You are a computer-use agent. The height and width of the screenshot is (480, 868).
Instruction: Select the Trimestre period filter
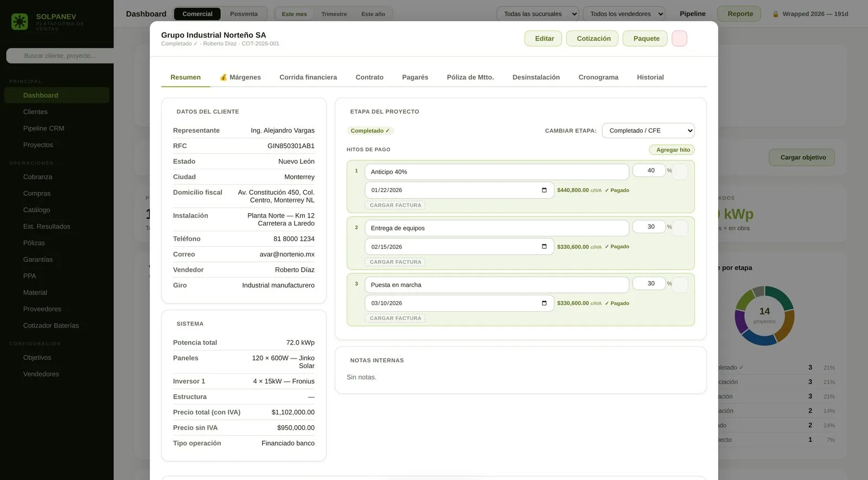[x=334, y=14]
